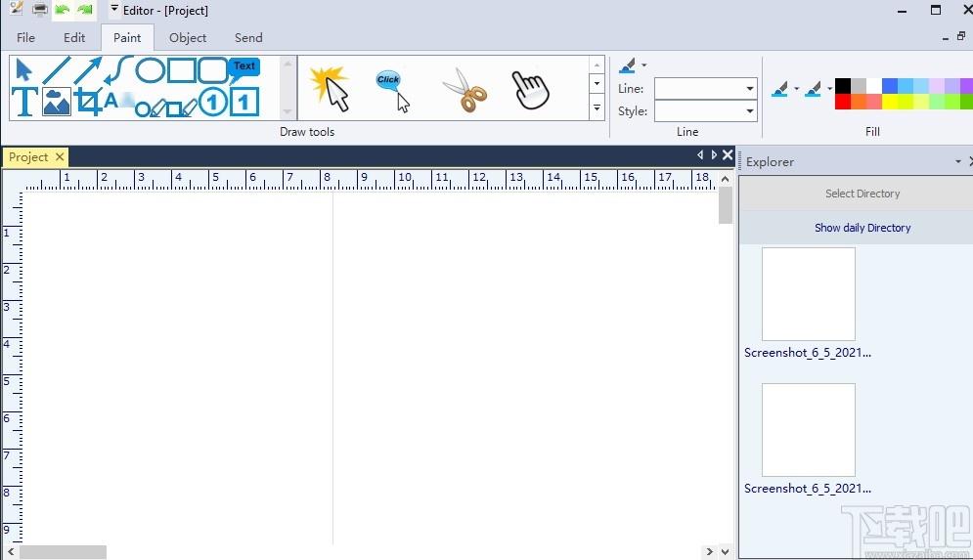Click Show daily Directory link
The height and width of the screenshot is (560, 973).
tap(862, 228)
